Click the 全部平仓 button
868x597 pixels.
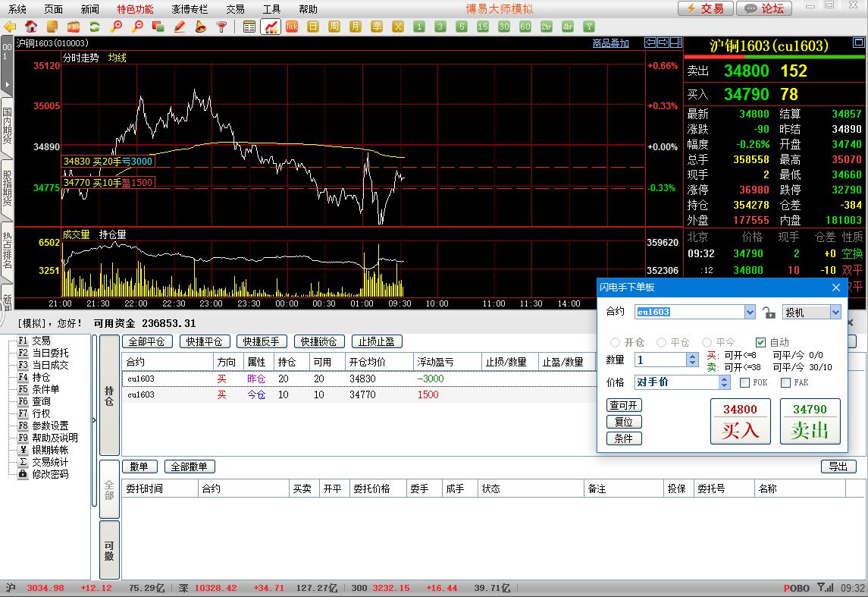(x=147, y=341)
